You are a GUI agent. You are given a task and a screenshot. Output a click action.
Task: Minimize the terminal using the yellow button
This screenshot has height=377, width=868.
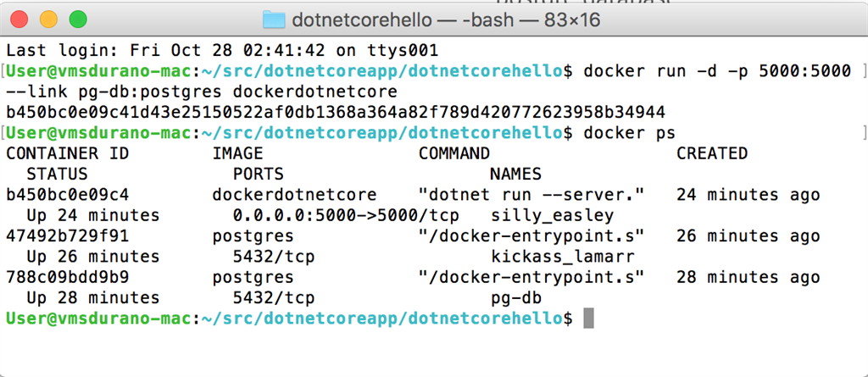coord(50,19)
